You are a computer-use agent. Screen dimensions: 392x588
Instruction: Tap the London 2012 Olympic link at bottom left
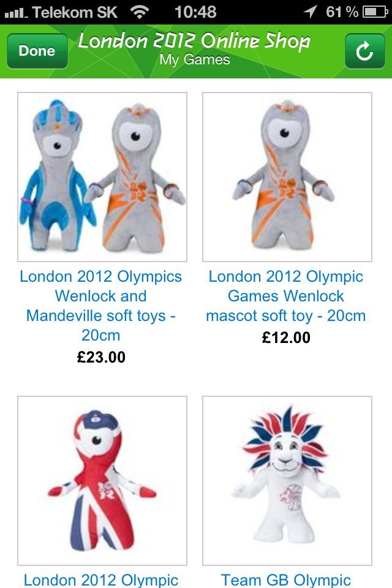101,580
